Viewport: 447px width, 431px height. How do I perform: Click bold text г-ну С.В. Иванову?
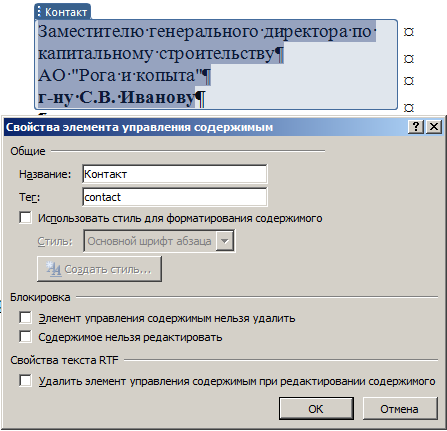[x=116, y=97]
